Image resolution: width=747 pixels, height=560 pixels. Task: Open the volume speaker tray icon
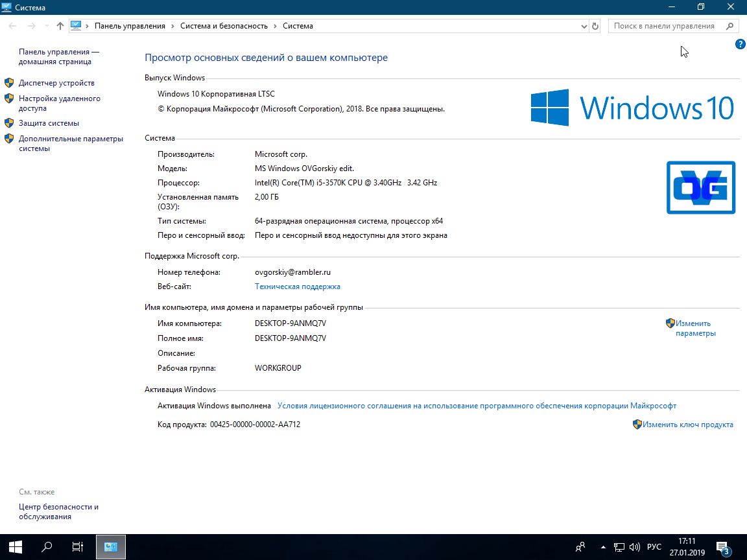[x=634, y=547]
